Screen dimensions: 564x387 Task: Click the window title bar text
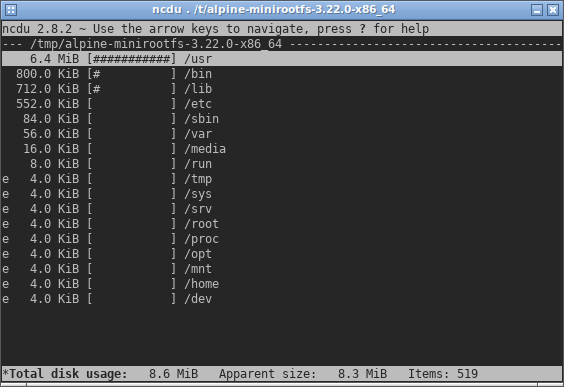pos(274,9)
